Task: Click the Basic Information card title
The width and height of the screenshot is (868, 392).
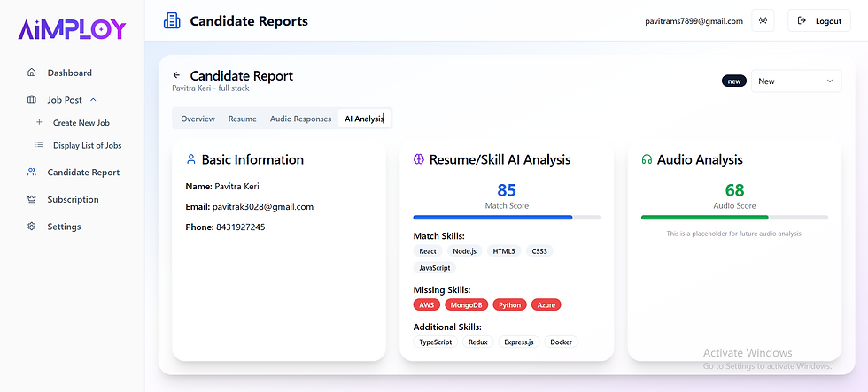Action: point(252,160)
